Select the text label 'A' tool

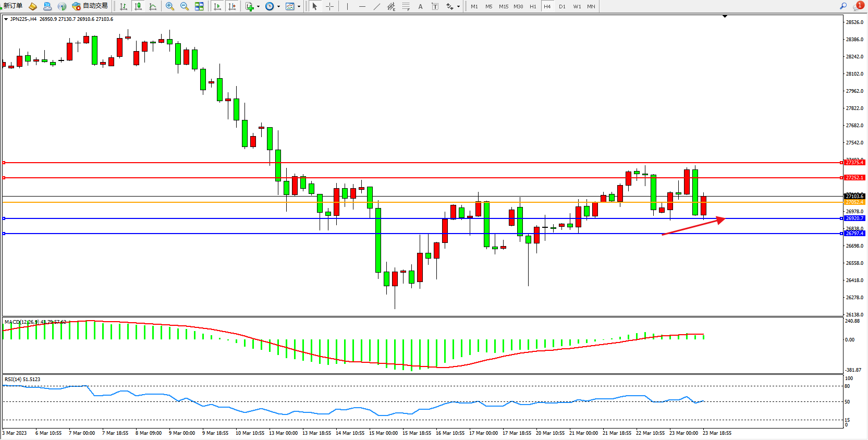point(420,6)
